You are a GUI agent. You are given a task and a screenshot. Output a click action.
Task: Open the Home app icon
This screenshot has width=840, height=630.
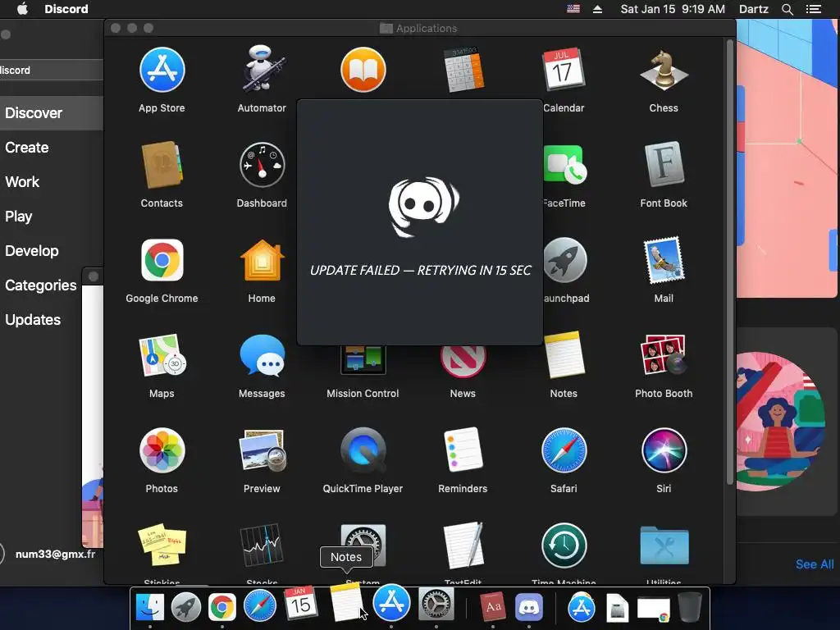click(262, 261)
